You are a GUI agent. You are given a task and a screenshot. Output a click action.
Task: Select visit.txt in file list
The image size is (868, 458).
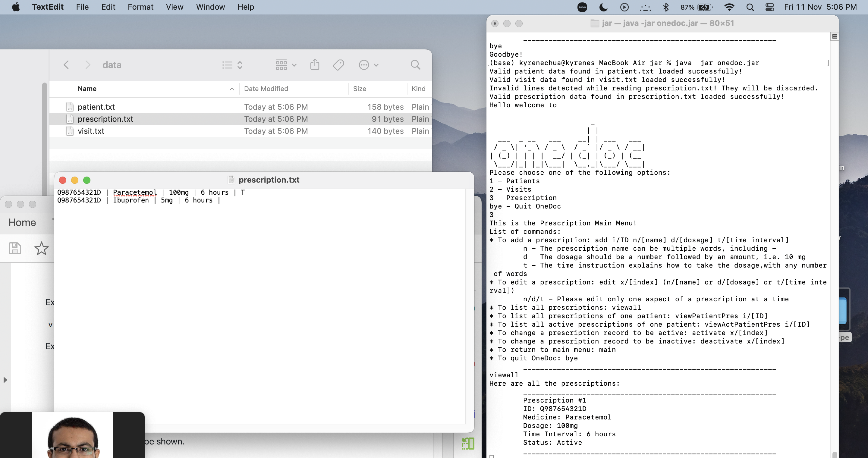point(91,131)
